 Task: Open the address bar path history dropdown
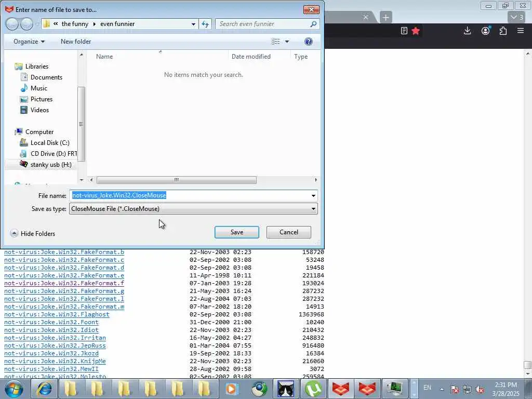tap(193, 24)
